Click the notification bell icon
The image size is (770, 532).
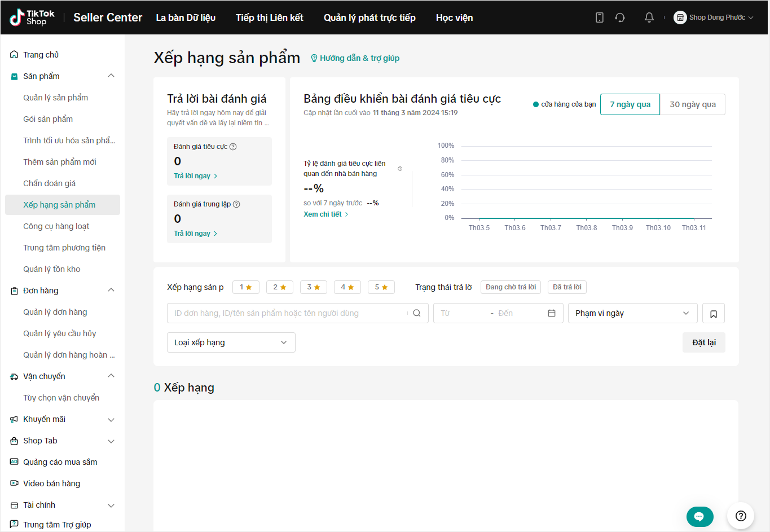(649, 17)
